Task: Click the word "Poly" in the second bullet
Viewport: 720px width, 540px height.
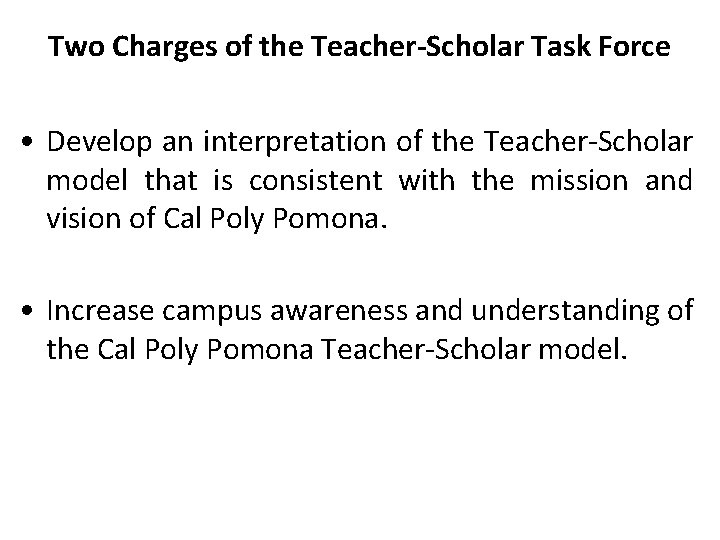Action: (171, 350)
